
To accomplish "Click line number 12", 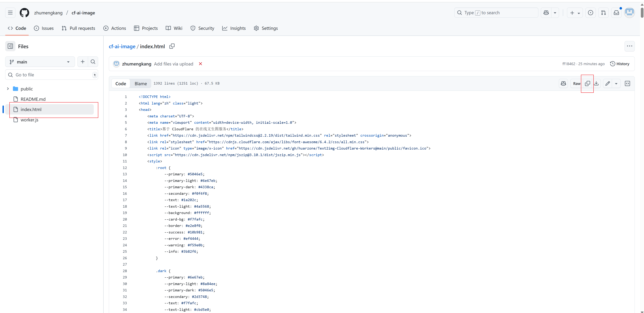I will pos(125,168).
